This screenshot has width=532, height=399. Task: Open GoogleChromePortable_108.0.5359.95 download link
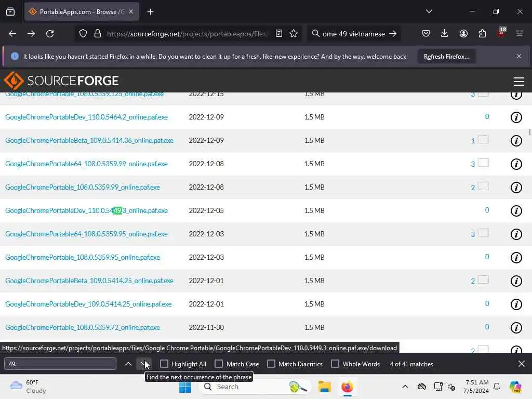pos(83,258)
